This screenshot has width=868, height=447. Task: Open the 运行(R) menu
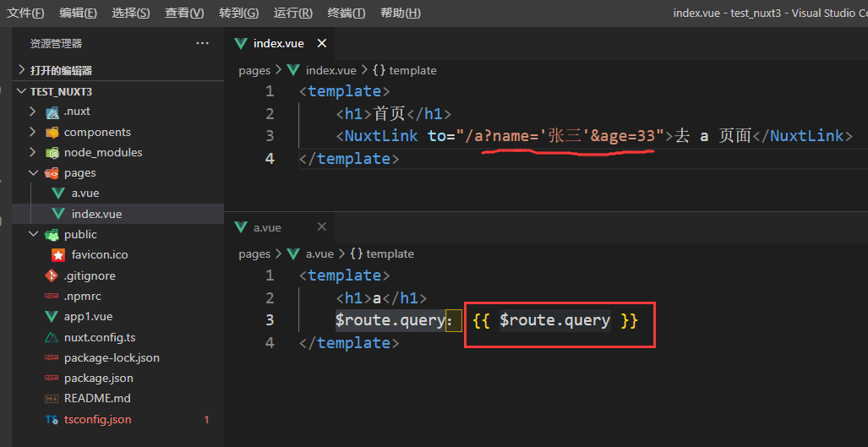pyautogui.click(x=292, y=14)
